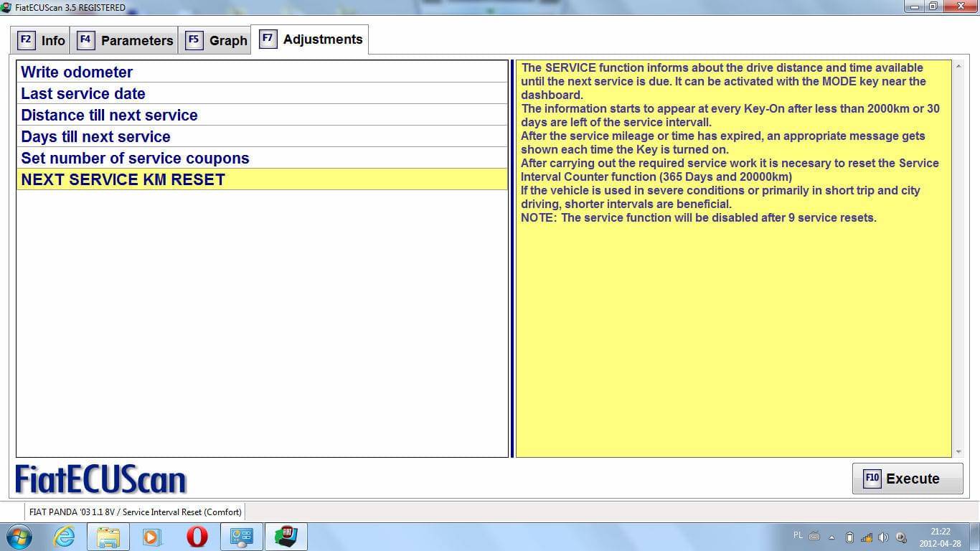Click the network signal tray icon
Viewport: 980px width, 551px height.
pos(867,537)
